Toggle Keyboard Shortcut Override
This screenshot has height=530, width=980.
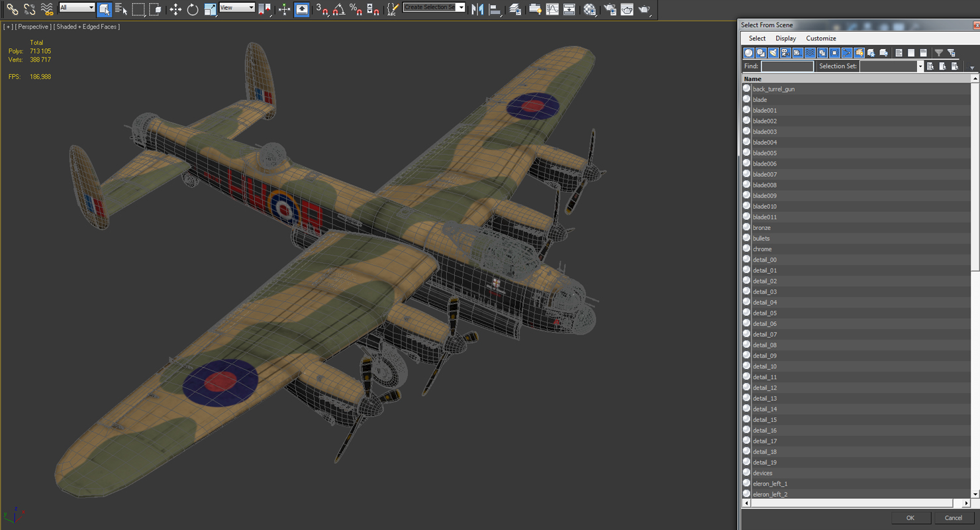pyautogui.click(x=301, y=9)
